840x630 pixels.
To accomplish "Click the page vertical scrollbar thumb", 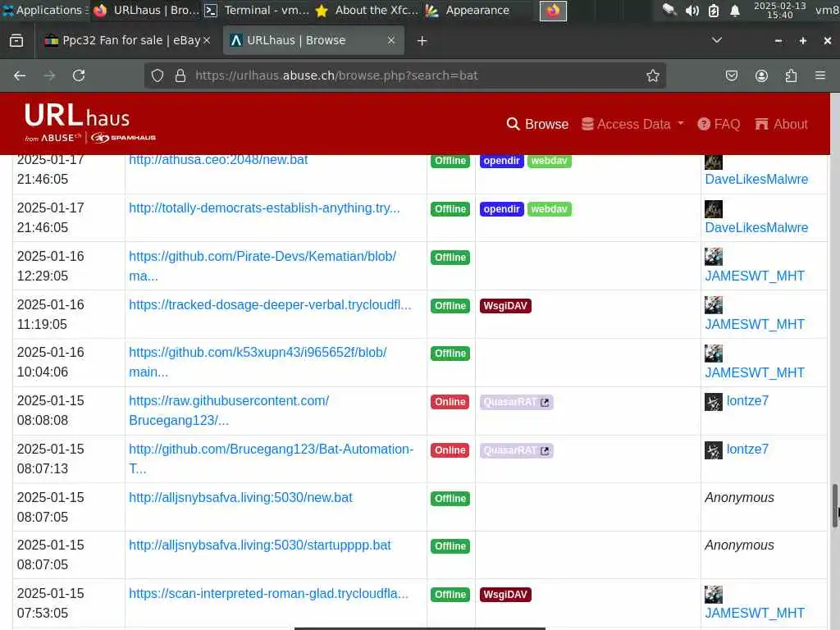I will (834, 505).
